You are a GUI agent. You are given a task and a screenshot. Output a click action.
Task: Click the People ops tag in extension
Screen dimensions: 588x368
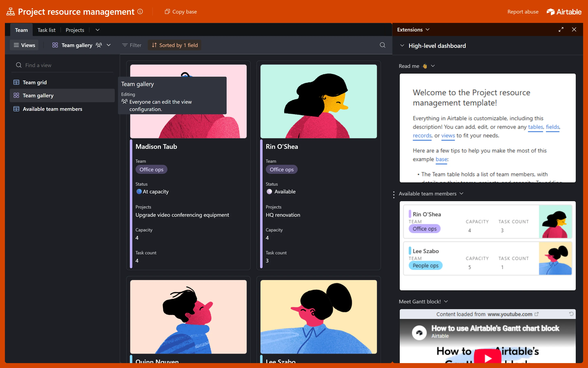pyautogui.click(x=425, y=266)
